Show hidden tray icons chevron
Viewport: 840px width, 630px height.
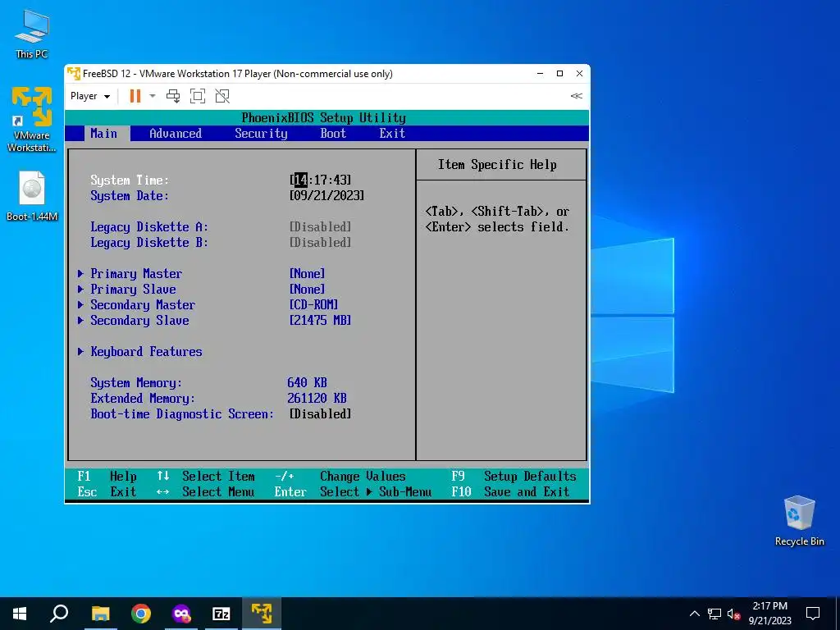point(694,614)
